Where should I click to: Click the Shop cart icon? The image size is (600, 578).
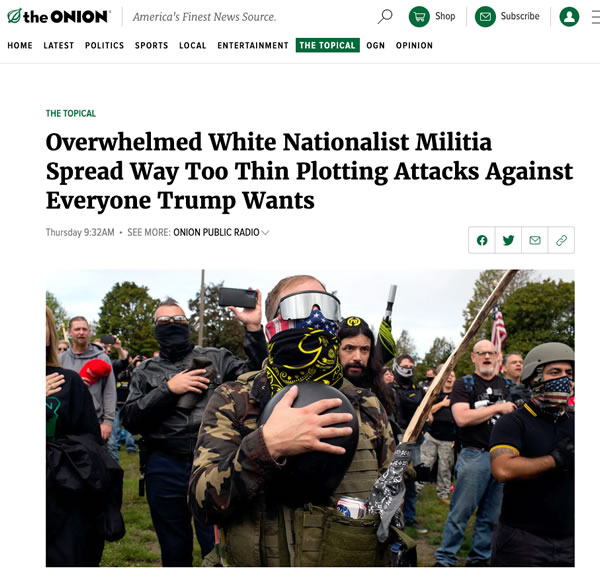pos(419,16)
